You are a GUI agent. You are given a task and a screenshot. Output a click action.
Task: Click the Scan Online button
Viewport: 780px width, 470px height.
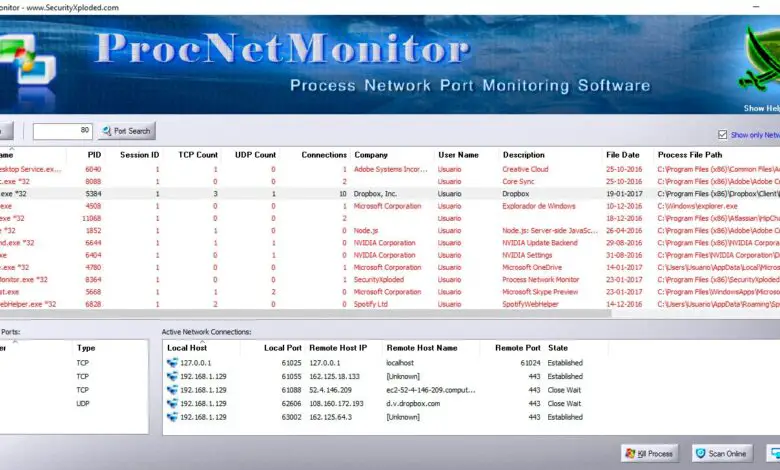point(721,454)
